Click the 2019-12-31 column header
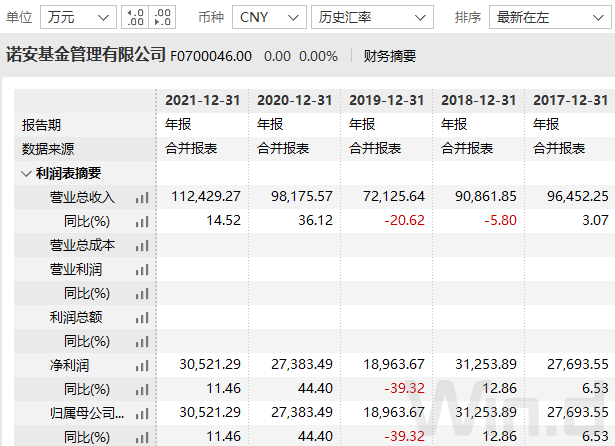The height and width of the screenshot is (446, 615). [x=387, y=100]
